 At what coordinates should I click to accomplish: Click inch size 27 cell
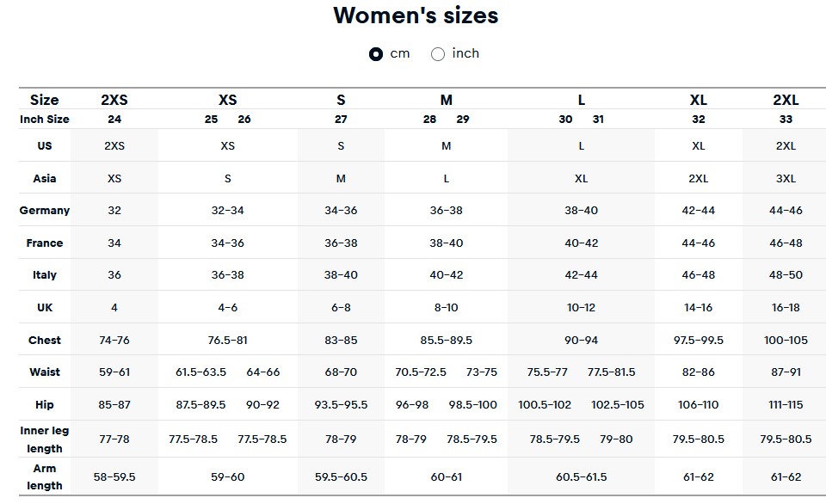tap(341, 119)
